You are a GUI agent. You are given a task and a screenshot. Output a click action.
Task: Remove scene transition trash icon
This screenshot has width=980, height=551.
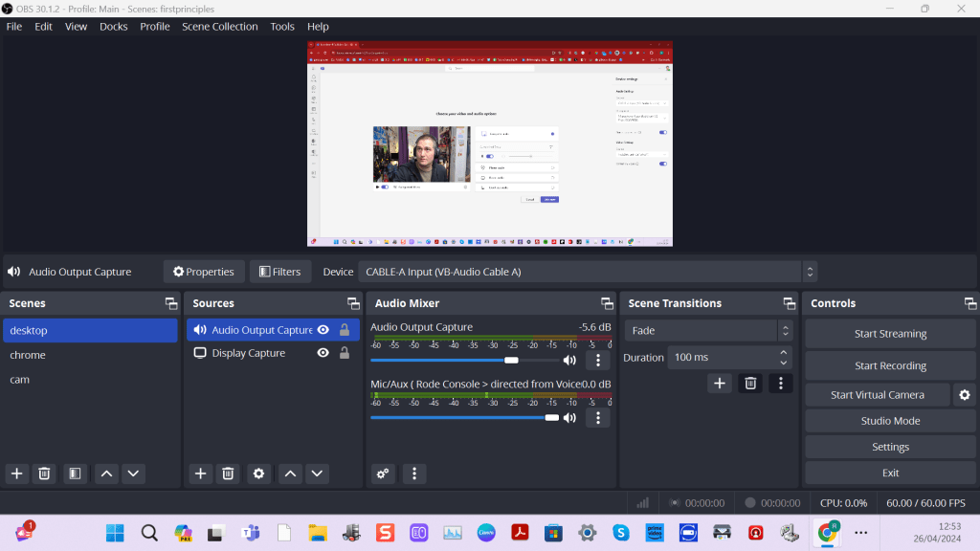pyautogui.click(x=750, y=383)
